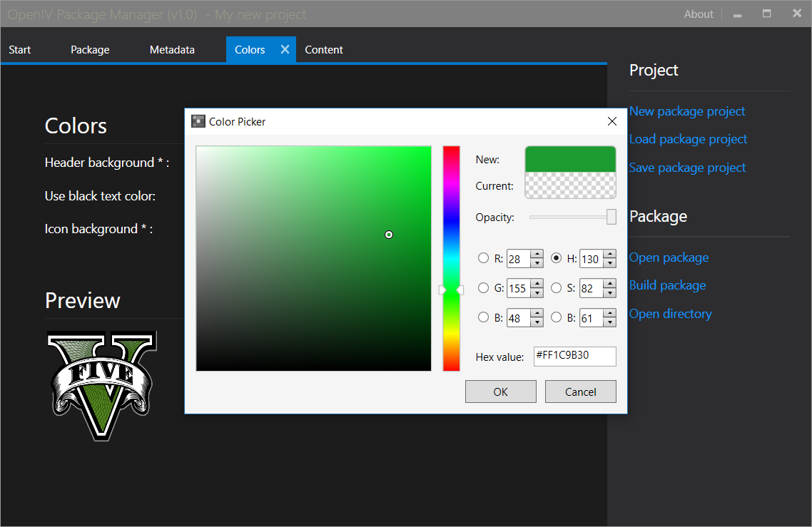Click the Opacity slider handle

[x=611, y=217]
